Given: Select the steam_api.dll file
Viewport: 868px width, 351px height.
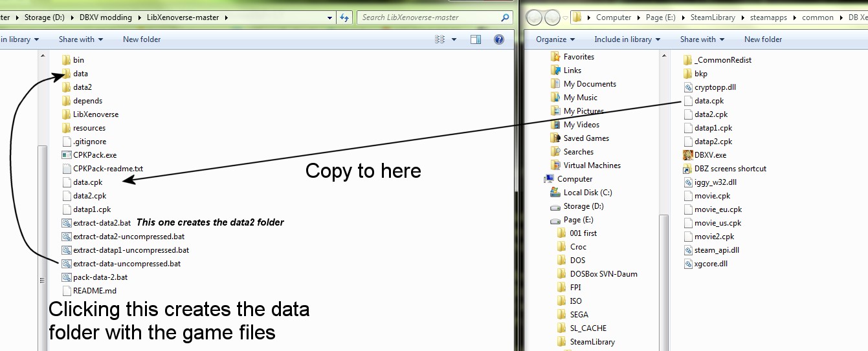Looking at the screenshot, I should coord(716,250).
